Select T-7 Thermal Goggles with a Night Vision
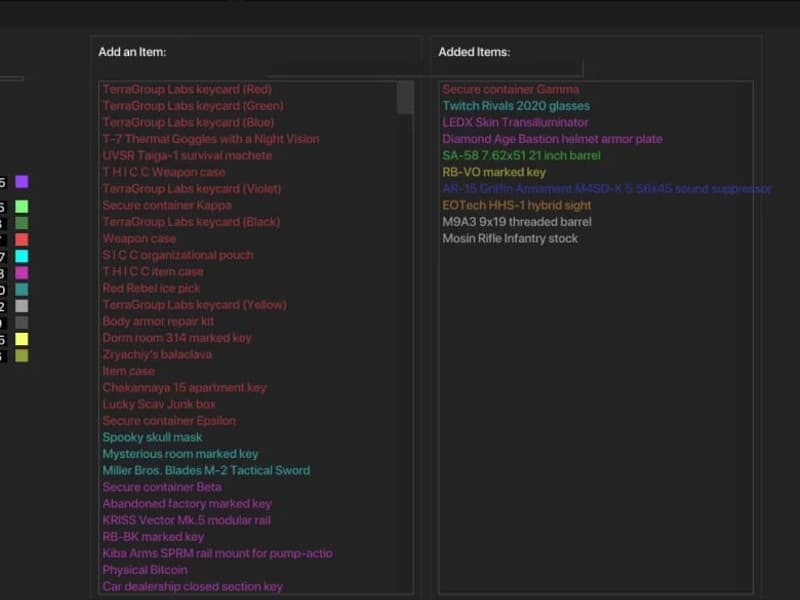The height and width of the screenshot is (600, 800). point(211,139)
